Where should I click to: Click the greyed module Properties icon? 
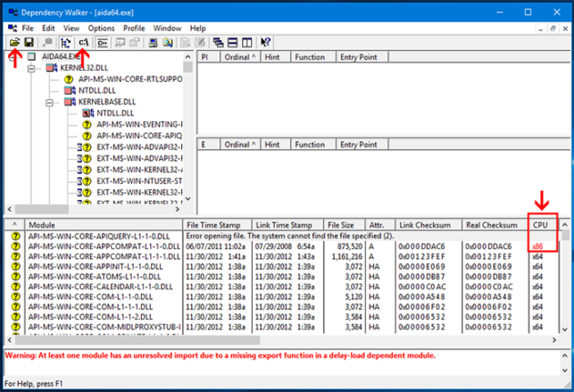(135, 43)
